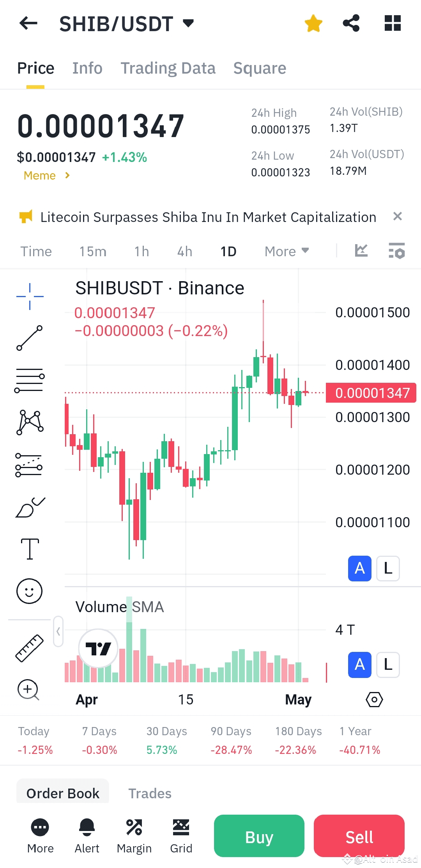Click the 30 Days 5.73% performance stat
This screenshot has height=868, width=421.
click(x=166, y=740)
